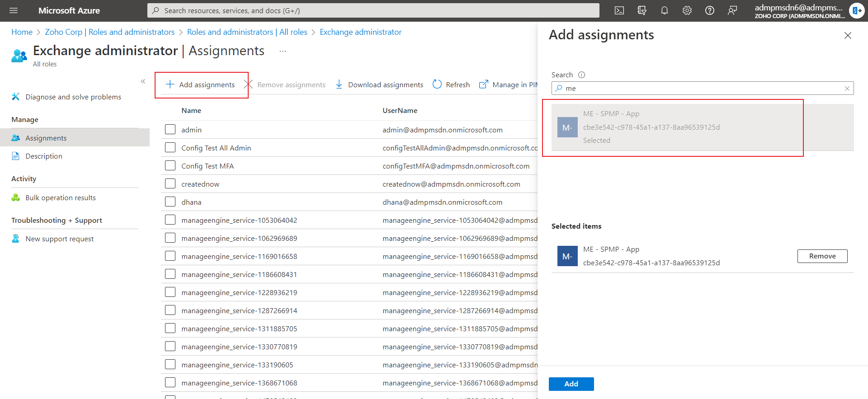The height and width of the screenshot is (399, 868).
Task: Sort by the UserName column header
Action: click(400, 111)
